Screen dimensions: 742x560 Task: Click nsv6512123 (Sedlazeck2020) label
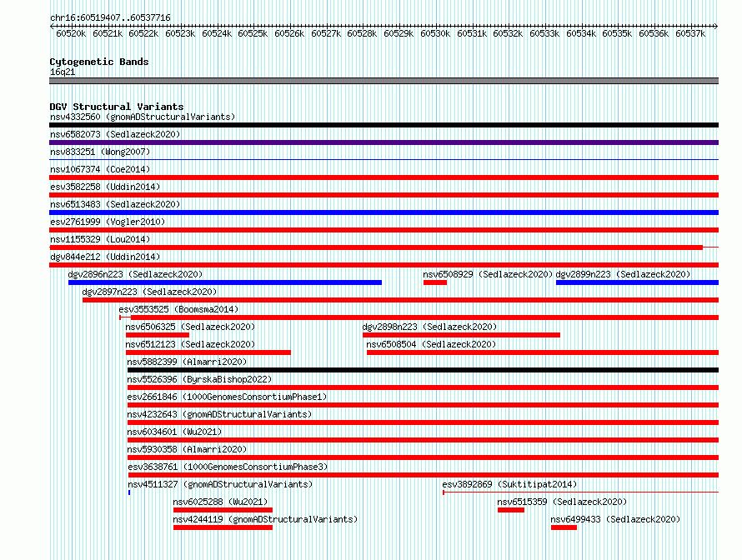coord(190,344)
